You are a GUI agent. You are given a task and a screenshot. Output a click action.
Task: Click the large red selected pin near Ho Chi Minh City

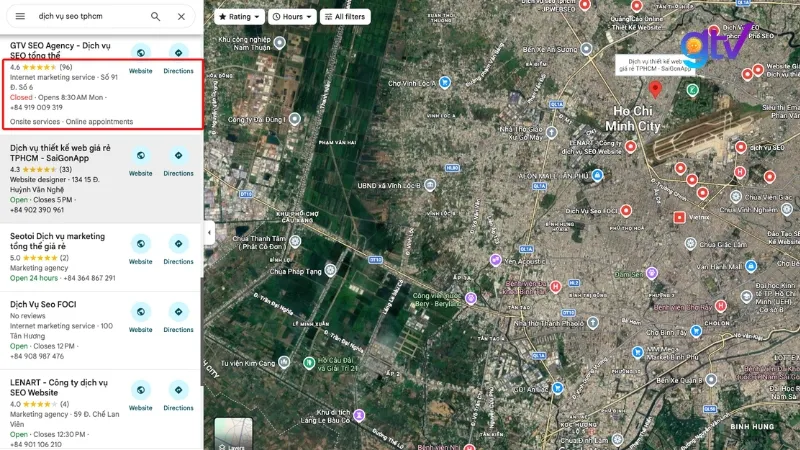point(655,89)
